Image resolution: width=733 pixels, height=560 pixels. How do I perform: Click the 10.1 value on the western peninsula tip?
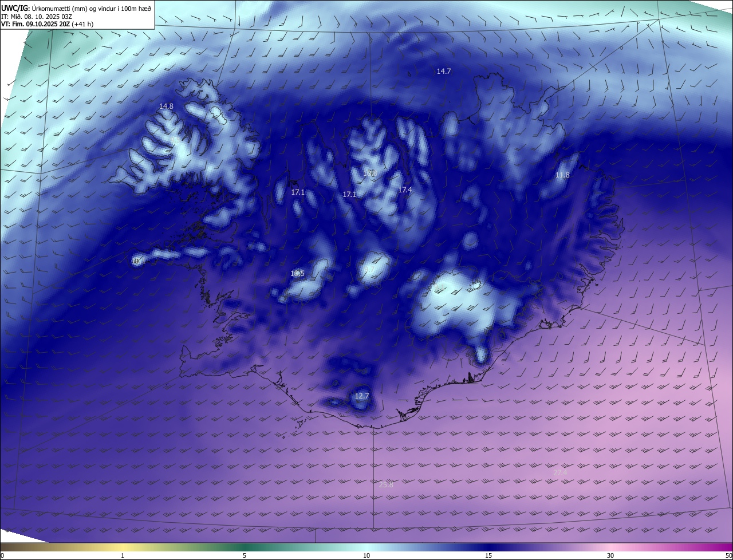[x=139, y=261]
